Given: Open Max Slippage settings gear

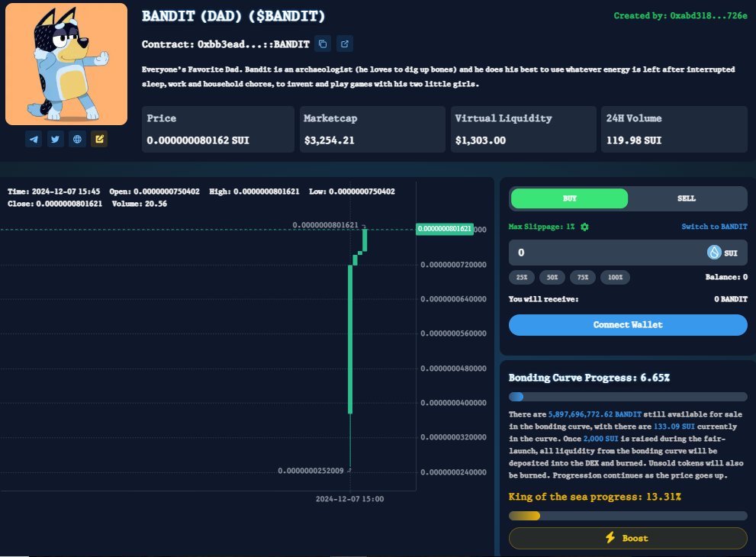Looking at the screenshot, I should pyautogui.click(x=584, y=227).
